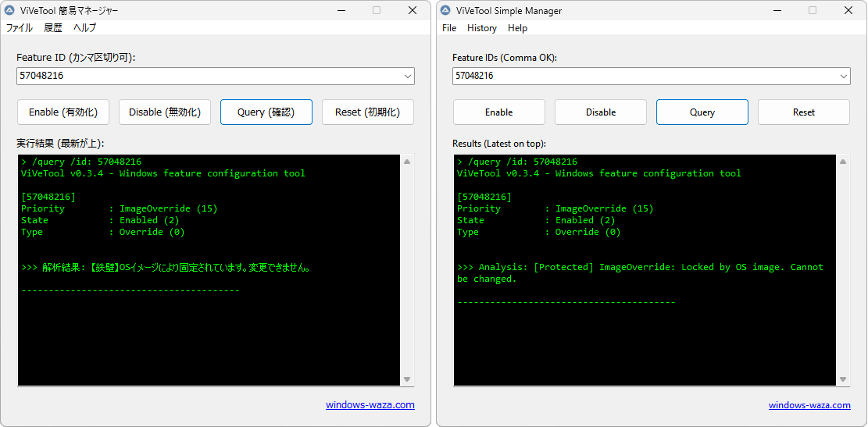Viewport: 868px width, 427px height.
Task: Click Reset in the English Simple Manager
Action: (803, 112)
